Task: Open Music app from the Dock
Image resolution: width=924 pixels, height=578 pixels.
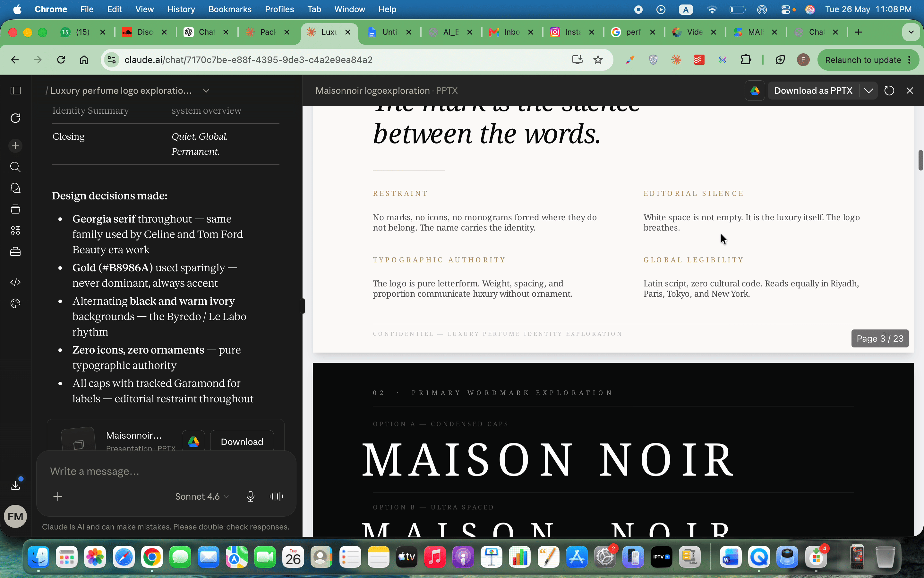Action: [435, 556]
